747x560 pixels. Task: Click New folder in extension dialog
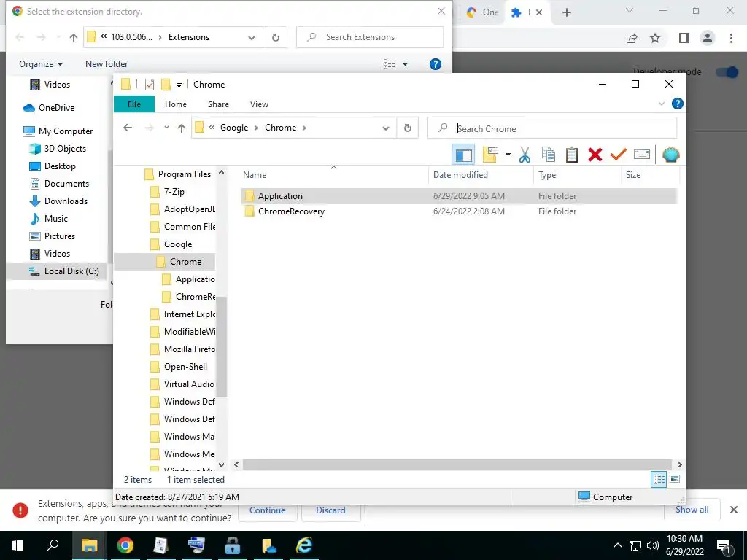click(107, 64)
